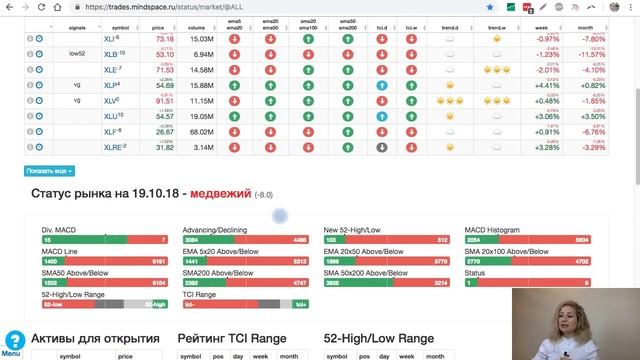Open the red extension with badge
Image resolution: width=640 pixels, height=360 pixels.
[x=527, y=7]
